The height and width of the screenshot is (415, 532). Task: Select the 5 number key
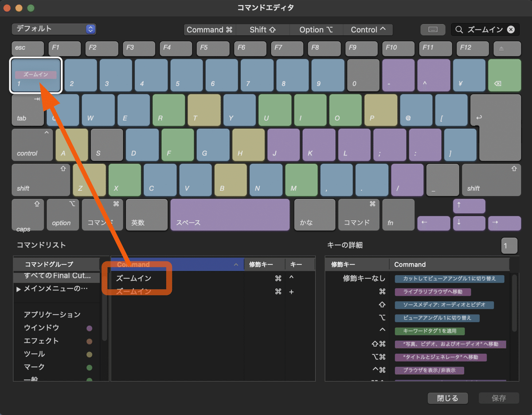pos(186,75)
